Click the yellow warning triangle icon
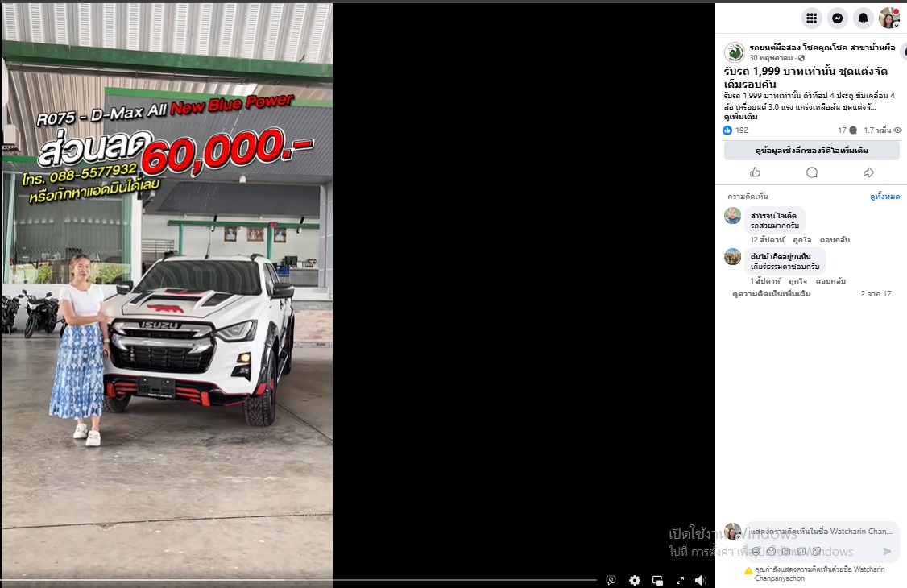Viewport: 907px width, 588px height. point(748,570)
